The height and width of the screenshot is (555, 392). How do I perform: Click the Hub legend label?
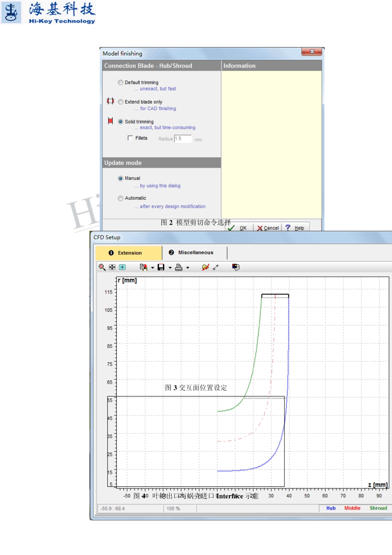(331, 508)
